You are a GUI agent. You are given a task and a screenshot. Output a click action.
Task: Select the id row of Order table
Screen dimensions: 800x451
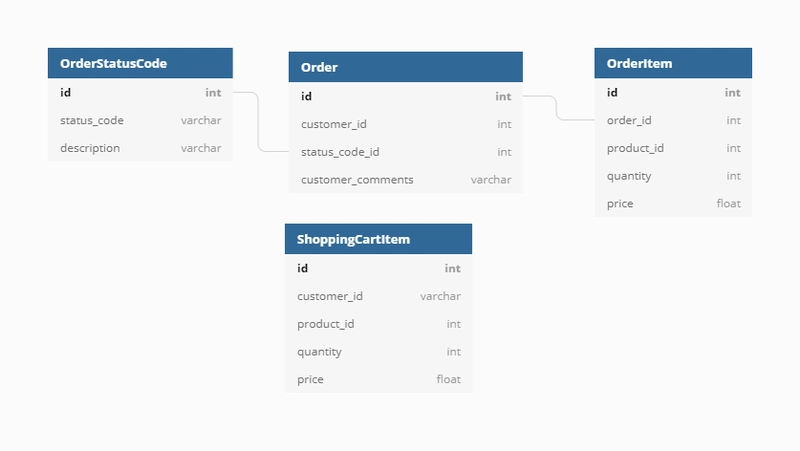pyautogui.click(x=406, y=96)
